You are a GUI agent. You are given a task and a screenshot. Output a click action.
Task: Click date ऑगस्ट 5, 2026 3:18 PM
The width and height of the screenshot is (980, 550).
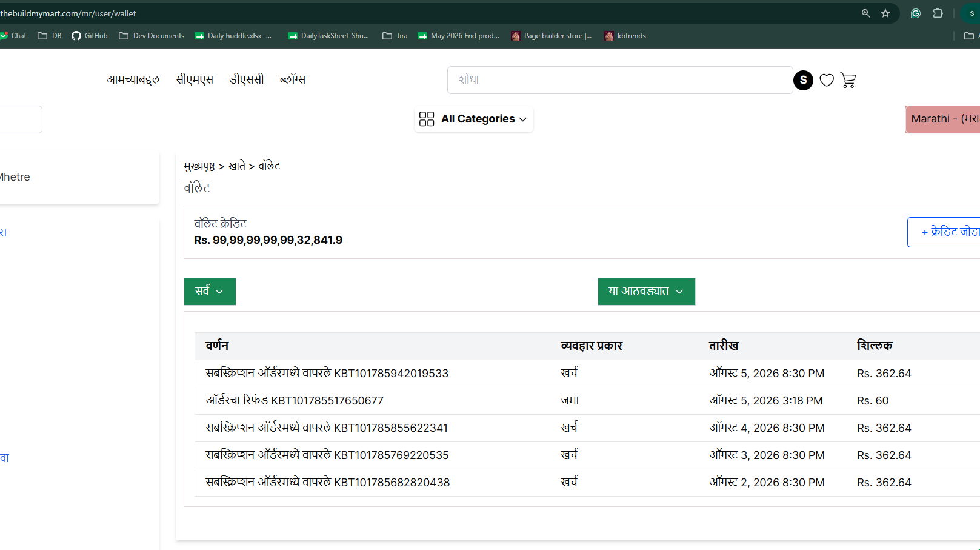click(766, 400)
